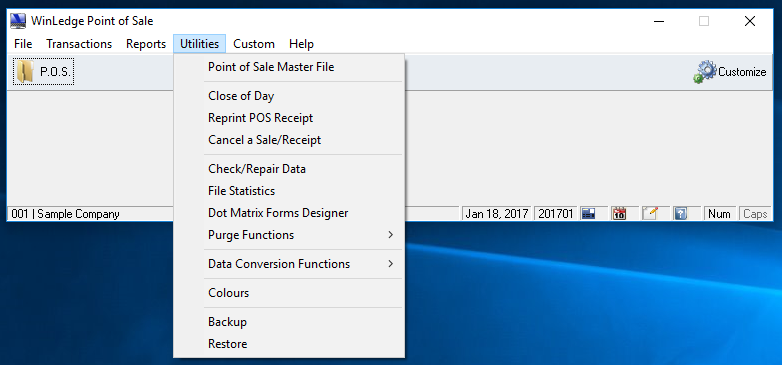Open the Help menu
Image resolution: width=782 pixels, height=365 pixels.
tap(301, 44)
